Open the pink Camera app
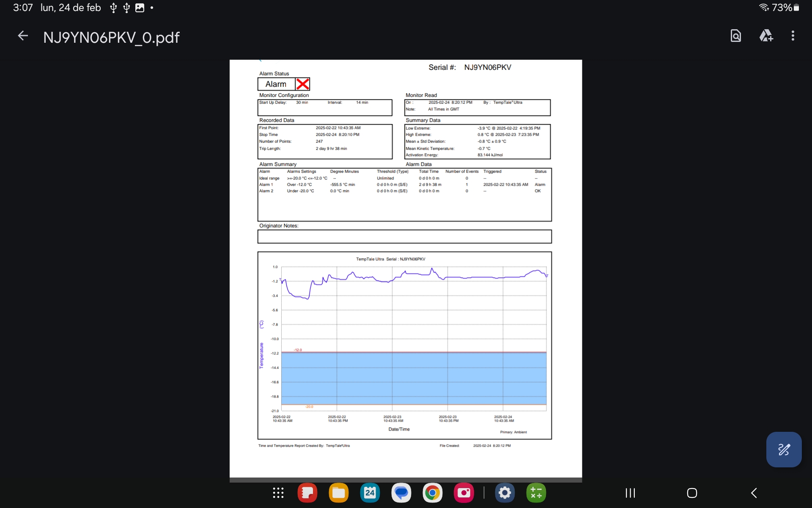 pyautogui.click(x=464, y=493)
